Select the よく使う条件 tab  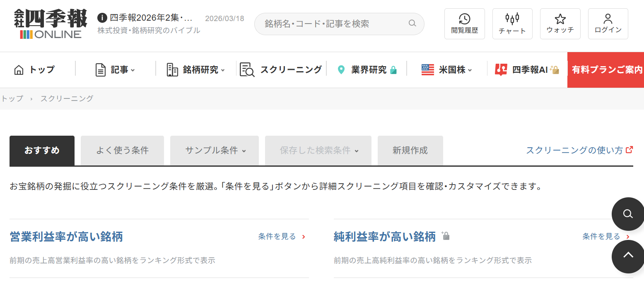tap(122, 151)
